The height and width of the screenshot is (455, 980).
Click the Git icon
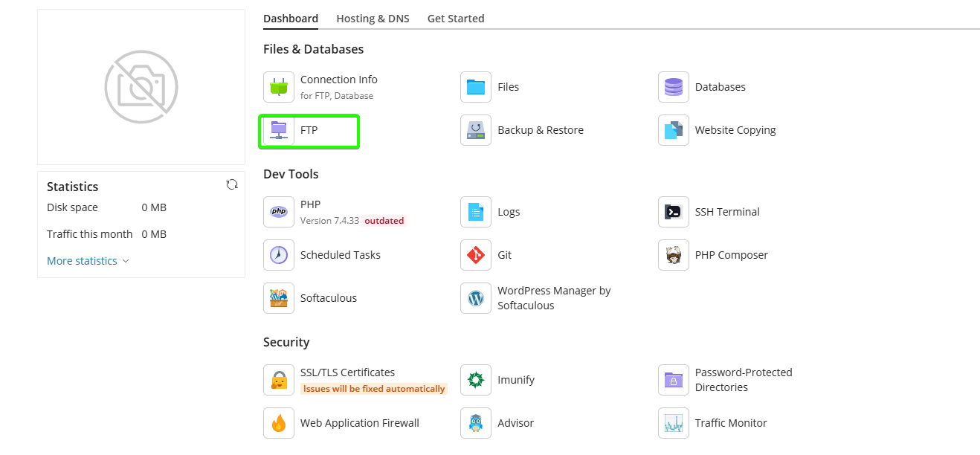476,255
